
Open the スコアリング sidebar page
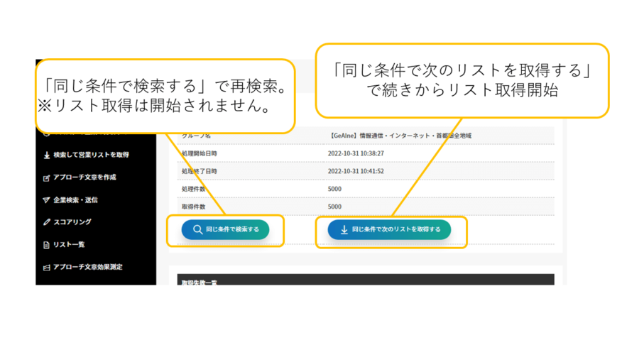72,222
